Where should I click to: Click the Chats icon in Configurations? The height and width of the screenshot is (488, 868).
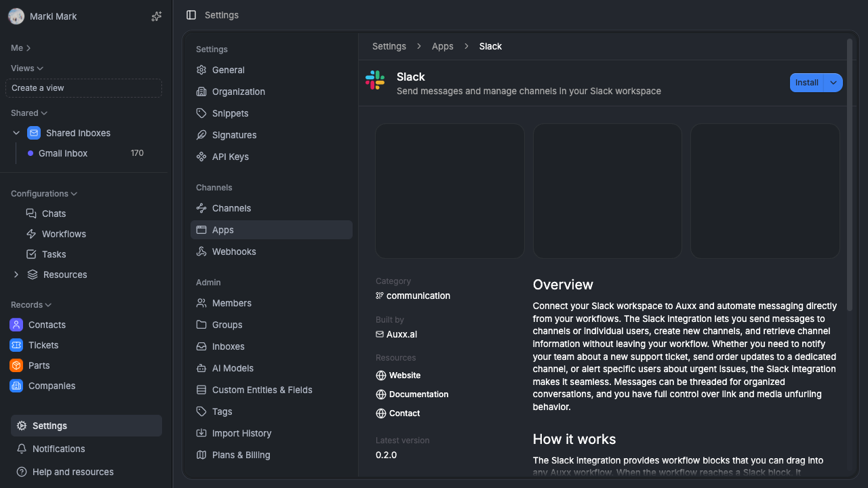pyautogui.click(x=31, y=213)
